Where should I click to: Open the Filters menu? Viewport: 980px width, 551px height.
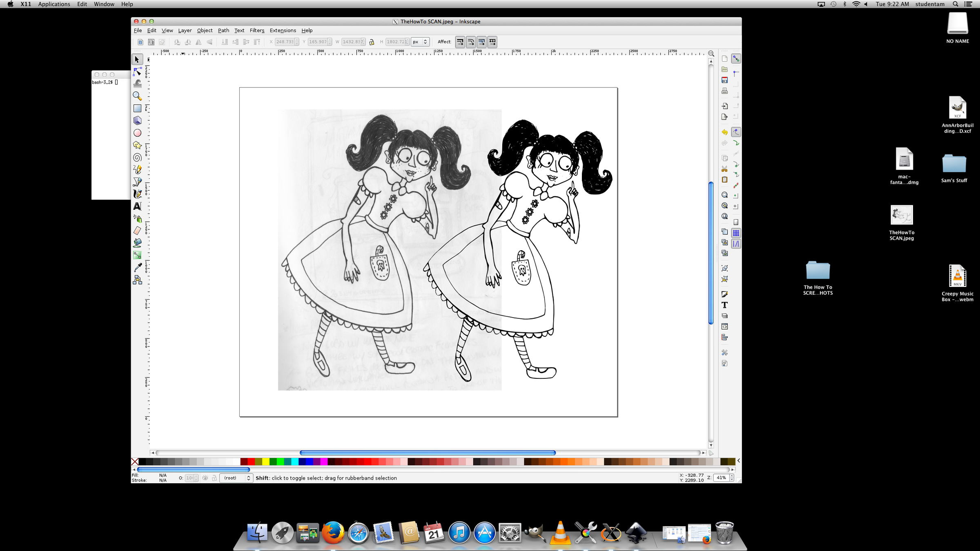pyautogui.click(x=257, y=30)
